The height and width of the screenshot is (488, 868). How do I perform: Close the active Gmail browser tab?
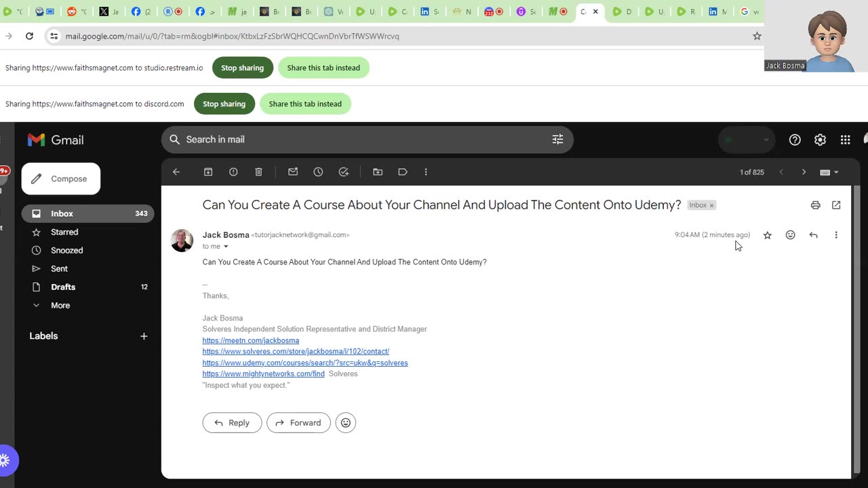[595, 12]
